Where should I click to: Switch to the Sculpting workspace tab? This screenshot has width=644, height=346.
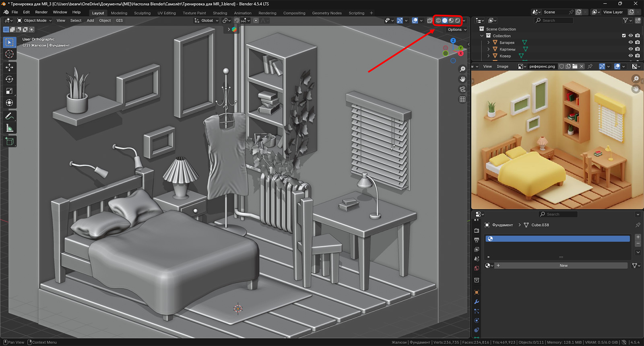[x=142, y=13]
